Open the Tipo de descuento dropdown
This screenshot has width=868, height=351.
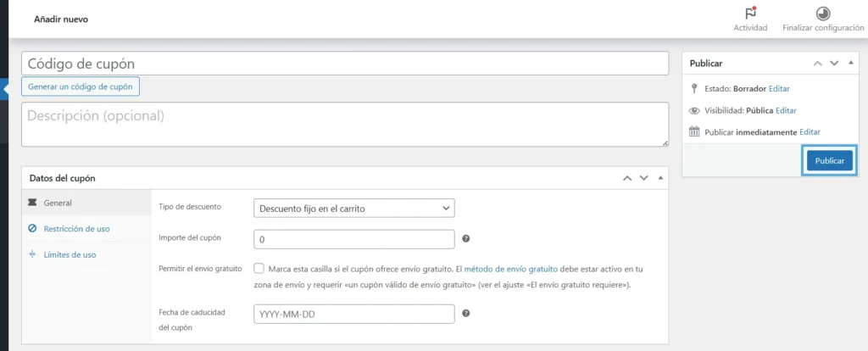click(x=353, y=208)
